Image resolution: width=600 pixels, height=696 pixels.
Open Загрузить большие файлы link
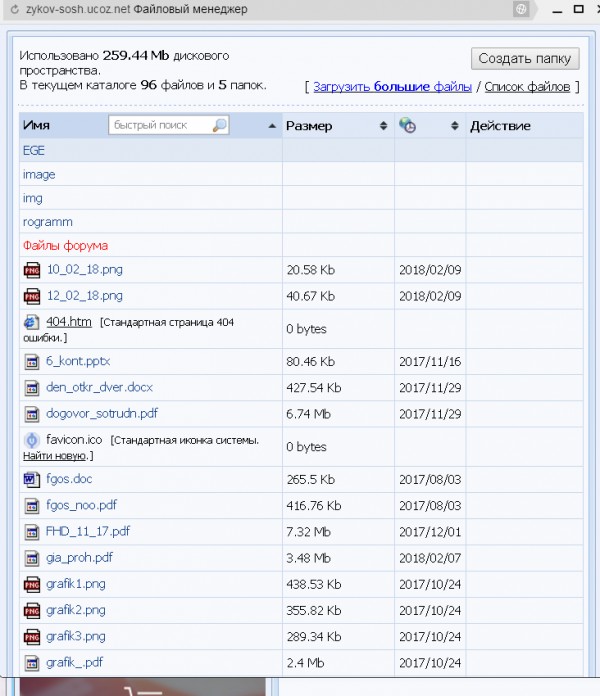click(392, 87)
